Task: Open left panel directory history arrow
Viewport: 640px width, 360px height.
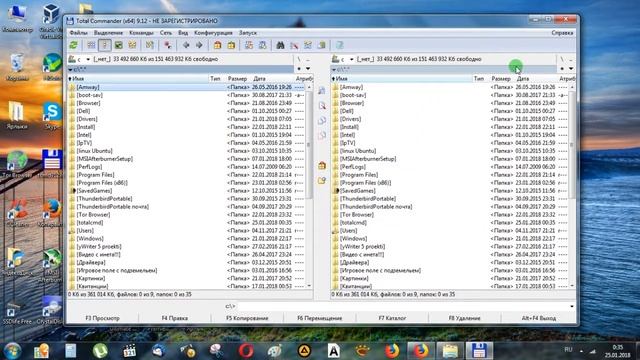Action: coord(308,69)
